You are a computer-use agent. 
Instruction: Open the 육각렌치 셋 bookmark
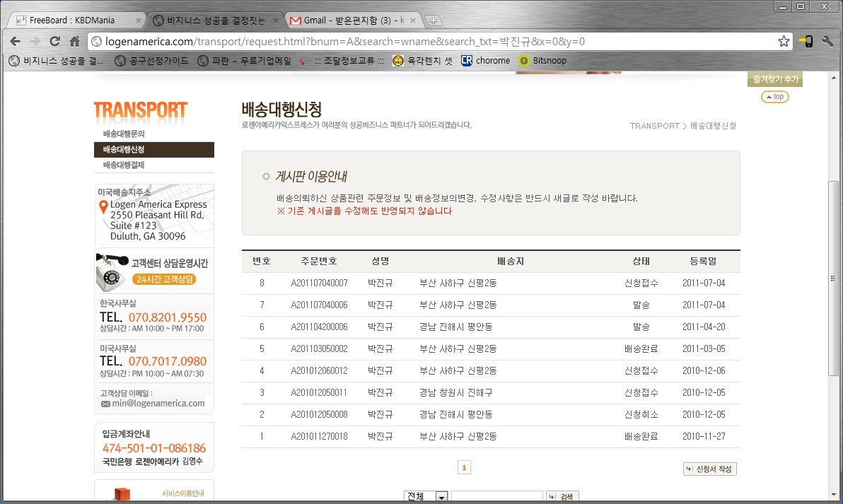(422, 61)
